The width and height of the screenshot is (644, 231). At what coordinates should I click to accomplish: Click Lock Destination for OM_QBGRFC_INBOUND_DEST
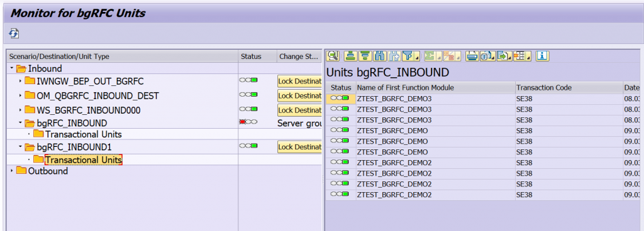coord(299,96)
